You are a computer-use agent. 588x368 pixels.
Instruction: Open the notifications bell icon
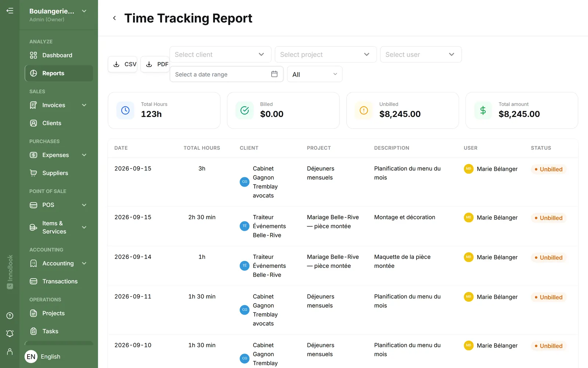tap(10, 334)
